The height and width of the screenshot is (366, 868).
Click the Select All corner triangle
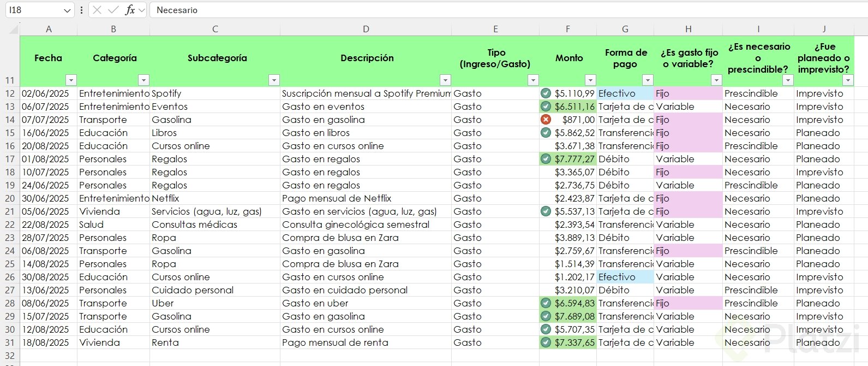tap(13, 29)
